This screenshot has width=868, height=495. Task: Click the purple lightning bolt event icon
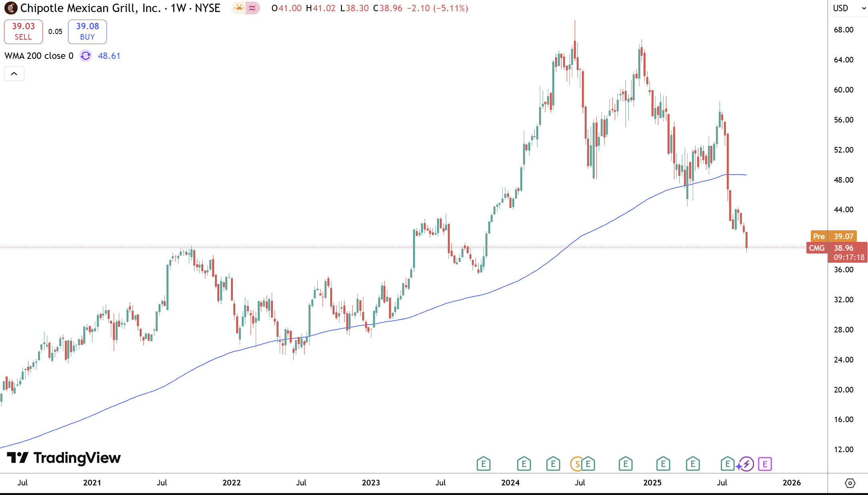pos(746,464)
